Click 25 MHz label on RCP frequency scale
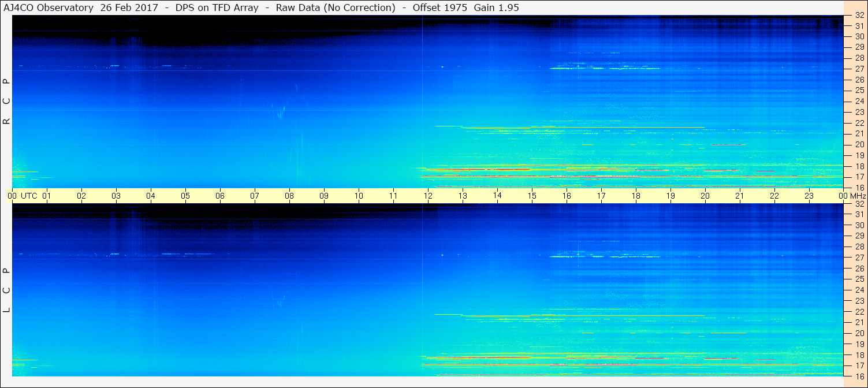This screenshot has width=868, height=388. coord(859,91)
